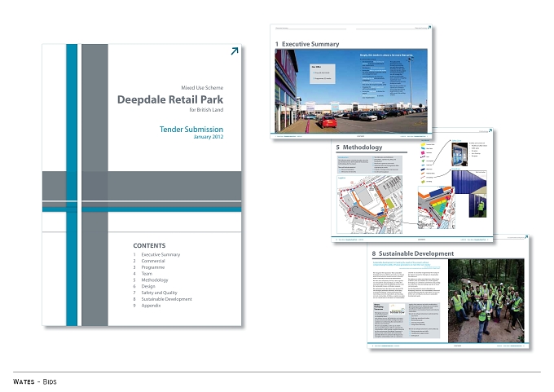Click the Wates - Bids footer label
The height and width of the screenshot is (392, 554).
coord(34,381)
